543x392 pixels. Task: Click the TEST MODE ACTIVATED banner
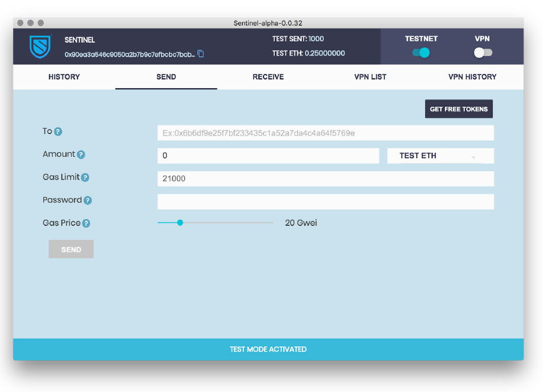point(268,349)
